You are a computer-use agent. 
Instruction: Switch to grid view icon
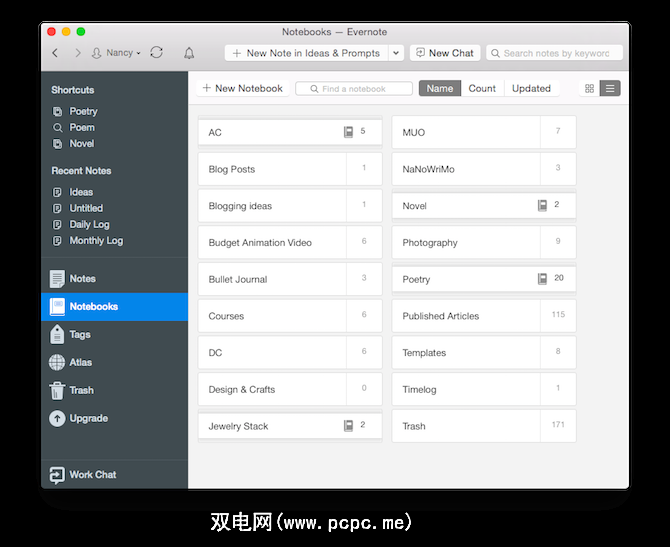pyautogui.click(x=589, y=88)
